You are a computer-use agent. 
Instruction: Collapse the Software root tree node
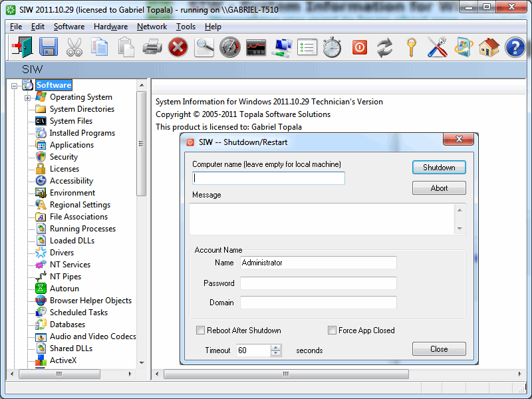click(15, 85)
